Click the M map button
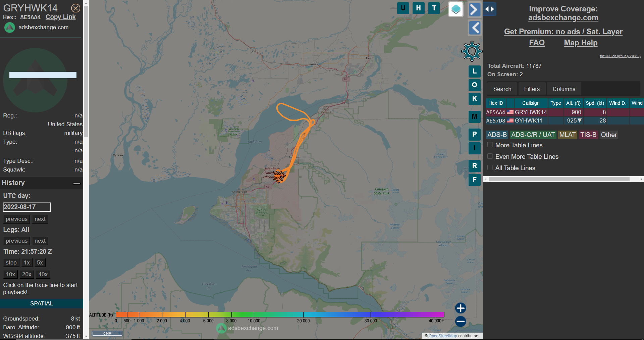The image size is (644, 340). click(474, 116)
